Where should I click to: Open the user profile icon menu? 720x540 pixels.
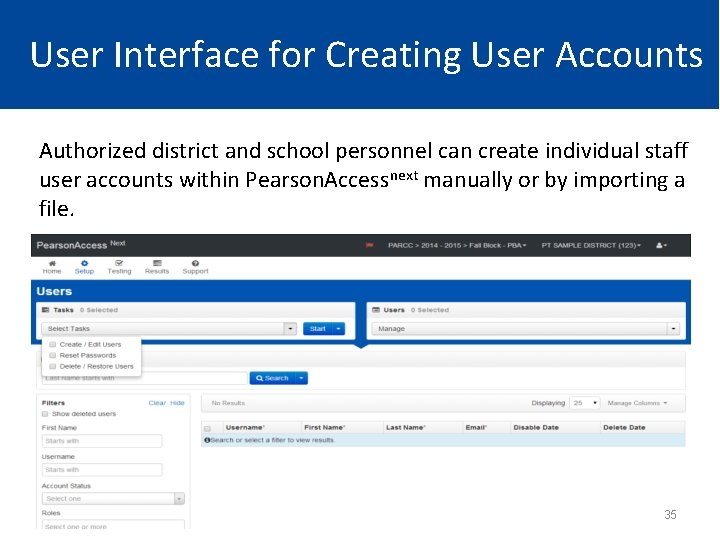[661, 245]
